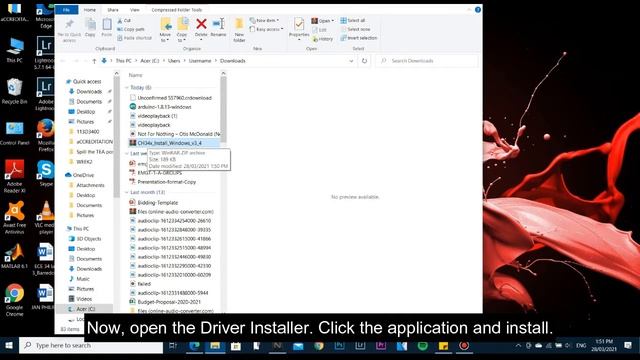The width and height of the screenshot is (640, 360).
Task: Click the taskbar search box
Action: 91,346
